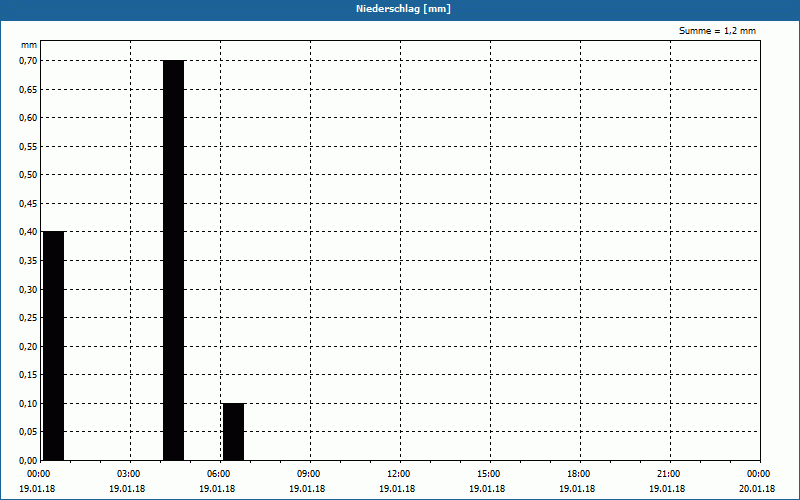800x500 pixels.
Task: Click the 0,70 y-axis value label
Action: pyautogui.click(x=28, y=61)
